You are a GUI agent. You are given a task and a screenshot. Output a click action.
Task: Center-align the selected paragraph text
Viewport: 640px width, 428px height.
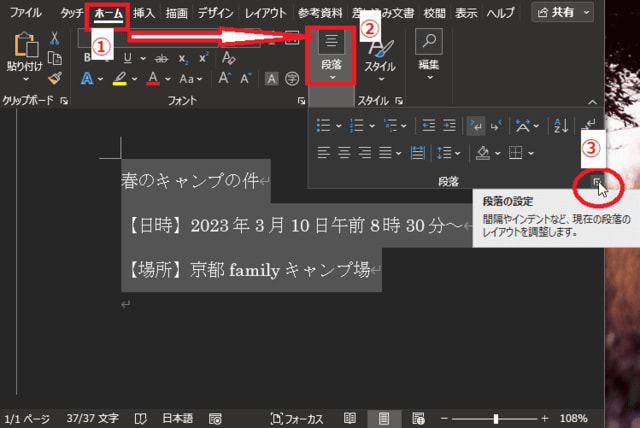pos(345,153)
